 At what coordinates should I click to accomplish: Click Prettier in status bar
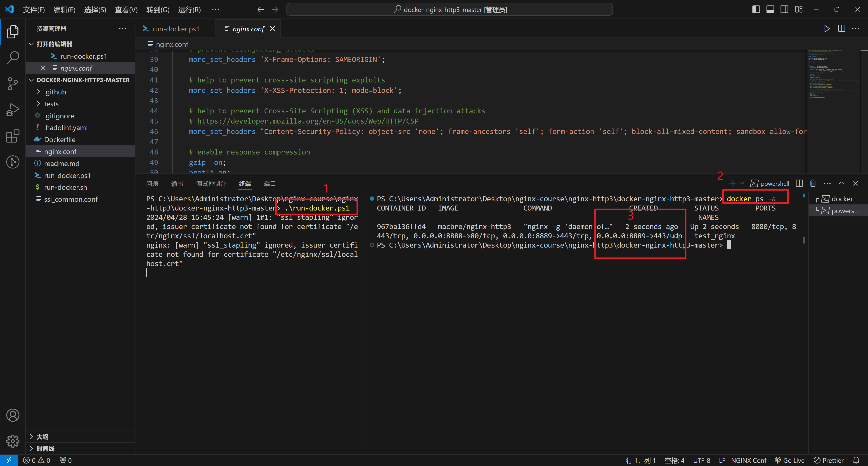coord(829,460)
